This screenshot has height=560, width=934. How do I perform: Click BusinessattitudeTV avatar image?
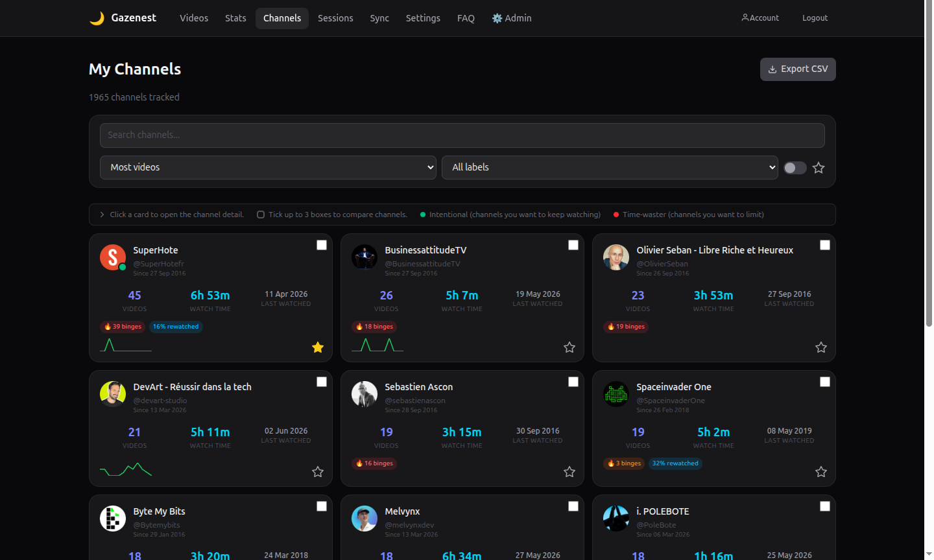click(365, 257)
